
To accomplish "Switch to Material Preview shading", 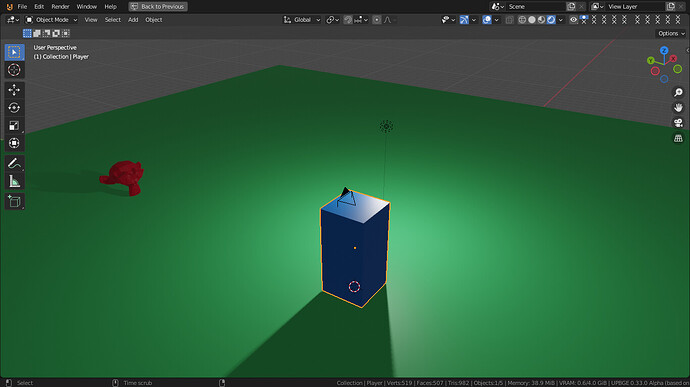I will point(541,20).
